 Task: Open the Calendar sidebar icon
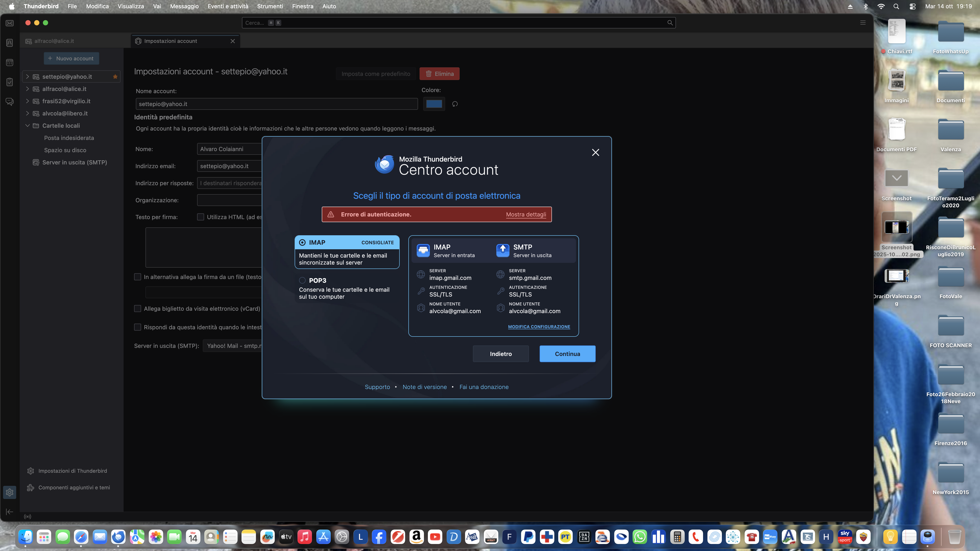(x=10, y=62)
